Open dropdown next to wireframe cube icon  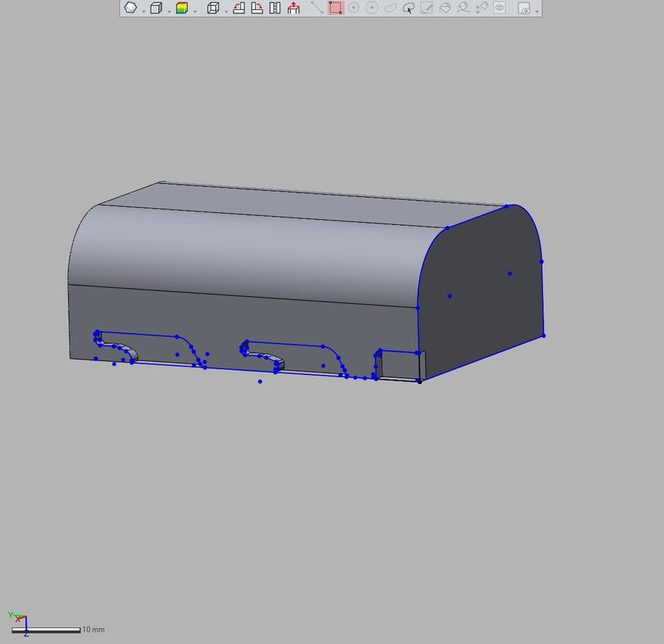226,11
